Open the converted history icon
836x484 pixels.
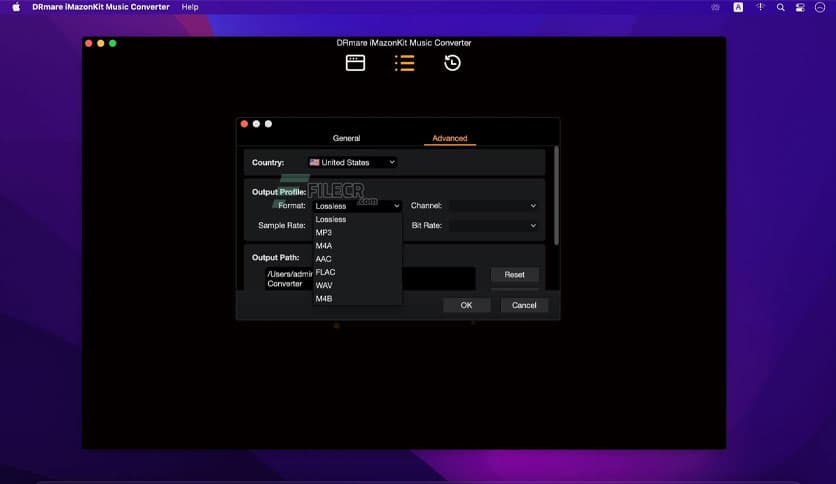(452, 63)
